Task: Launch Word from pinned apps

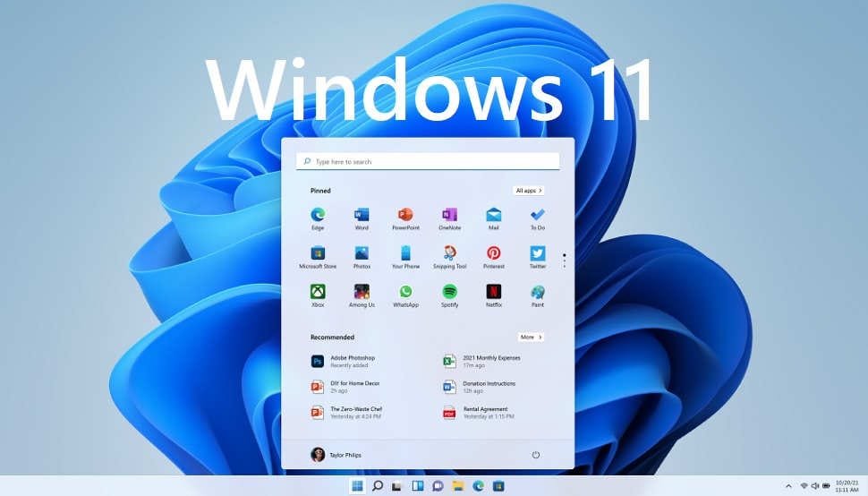Action: 362,215
